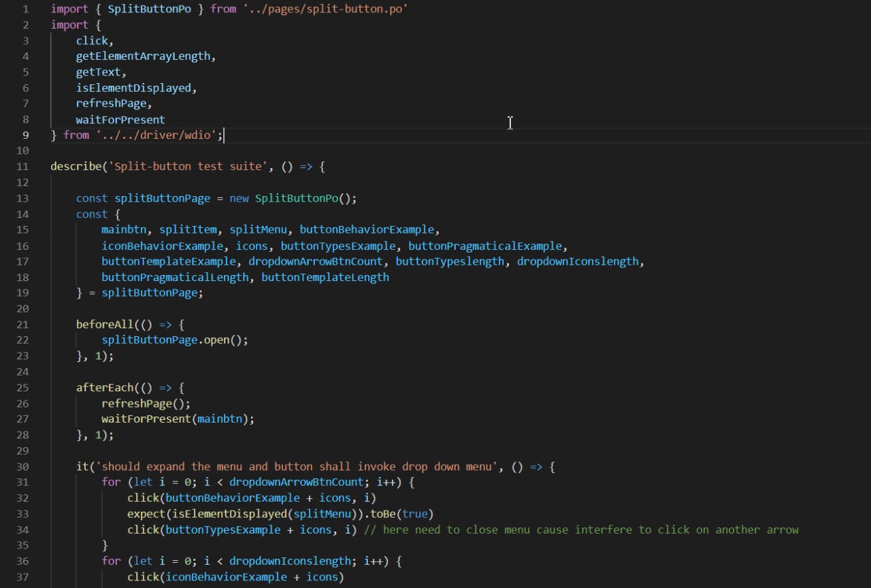Click 'open' in splitButtonPage.open() on line 22
Screen dimensions: 871x588
click(216, 340)
